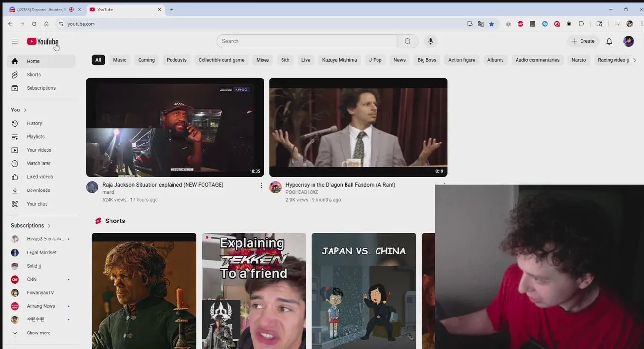Click the blue bookmark star icon

pyautogui.click(x=491, y=24)
